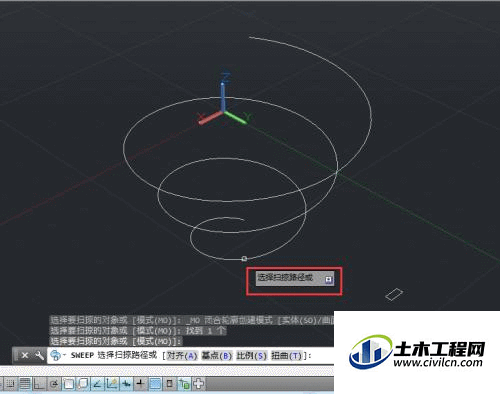This screenshot has height=394, width=500.
Task: Choose the 扭曲(T) twist option
Action: (x=287, y=356)
